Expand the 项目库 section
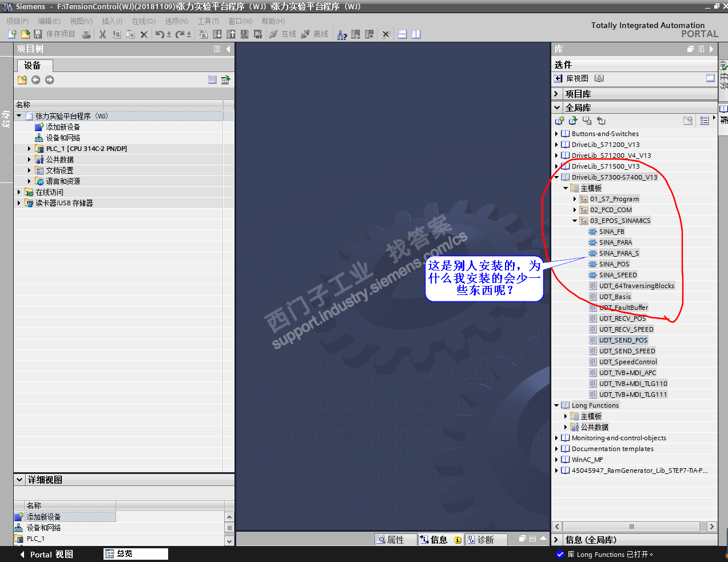Screen dimensions: 728x562 point(556,94)
